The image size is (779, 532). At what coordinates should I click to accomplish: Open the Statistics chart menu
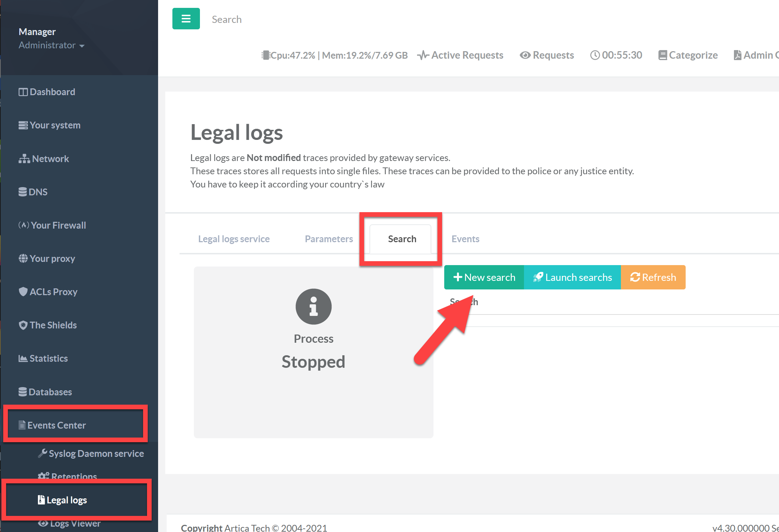click(43, 358)
